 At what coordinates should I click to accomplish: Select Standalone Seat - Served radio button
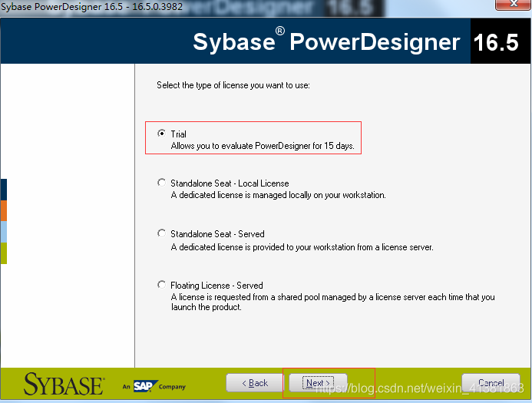(x=161, y=233)
